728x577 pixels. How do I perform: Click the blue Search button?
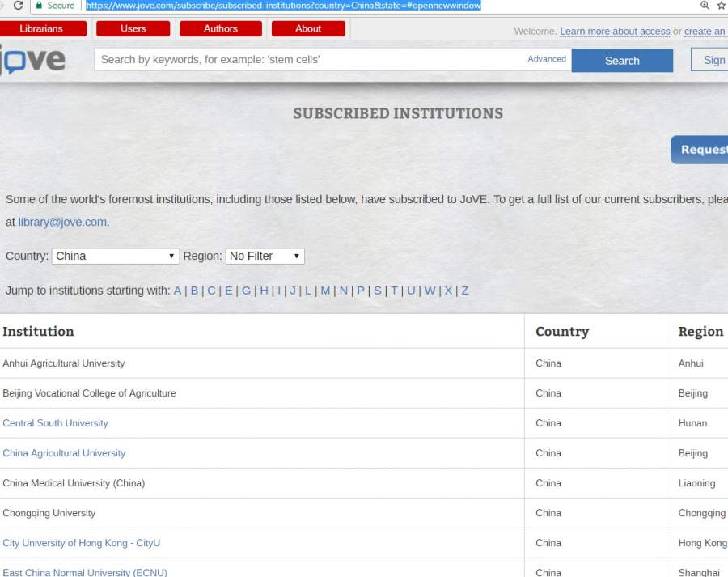[x=622, y=61]
